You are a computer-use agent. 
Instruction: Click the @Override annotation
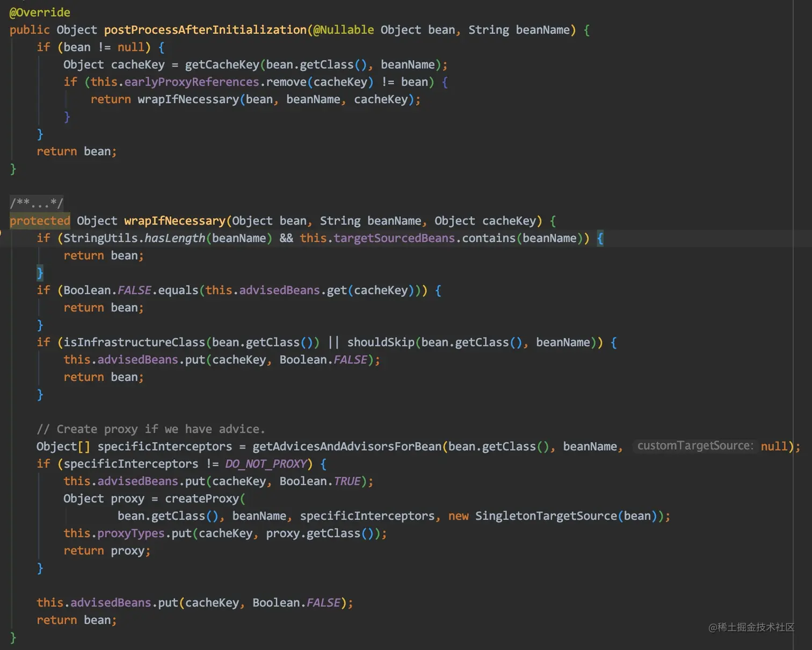click(39, 12)
